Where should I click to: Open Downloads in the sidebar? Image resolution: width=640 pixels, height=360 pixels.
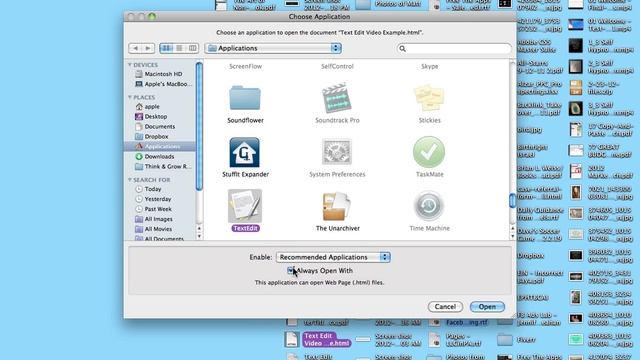point(155,156)
